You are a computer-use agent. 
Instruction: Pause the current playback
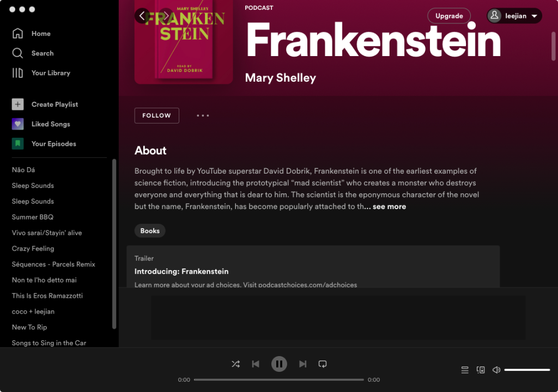pos(279,364)
